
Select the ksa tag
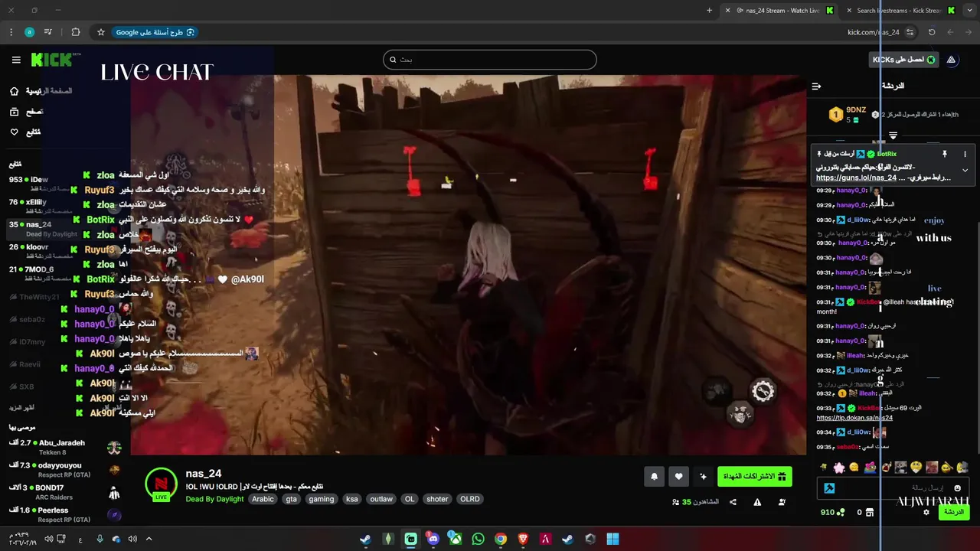pos(351,499)
